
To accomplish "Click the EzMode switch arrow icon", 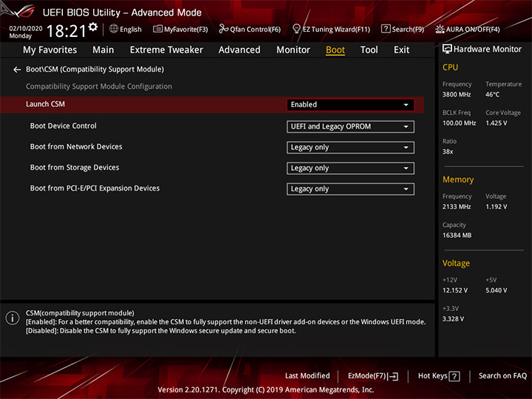I will tap(393, 376).
